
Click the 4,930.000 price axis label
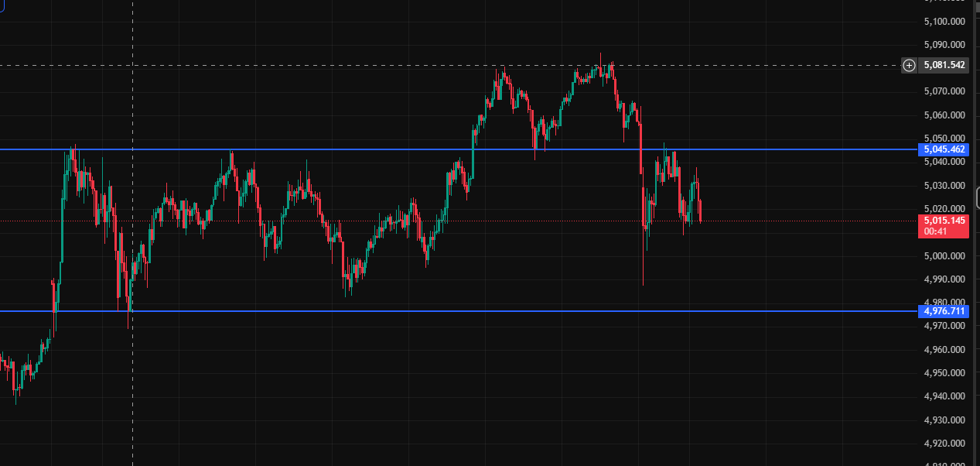pyautogui.click(x=944, y=420)
